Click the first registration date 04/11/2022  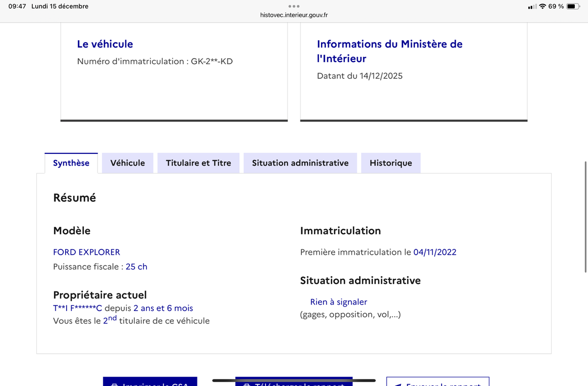coord(435,252)
